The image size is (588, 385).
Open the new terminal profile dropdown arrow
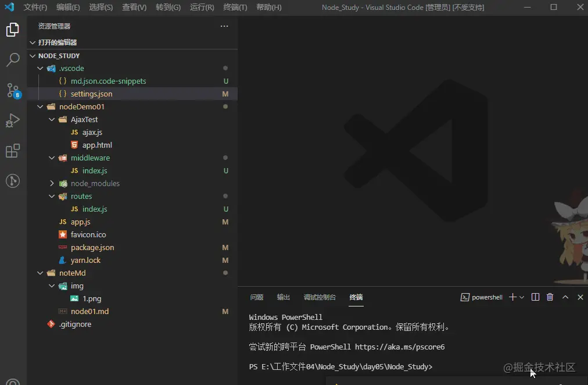pos(522,297)
